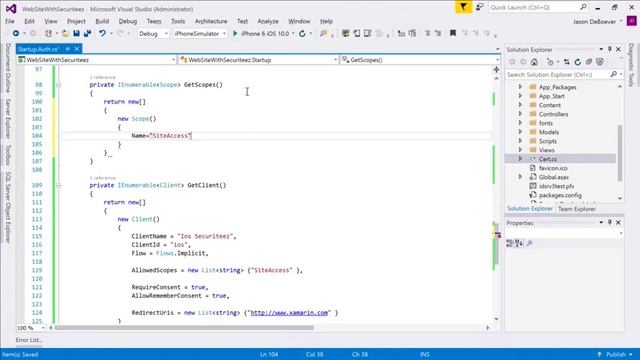Click the Show All Files icon

tap(600, 62)
